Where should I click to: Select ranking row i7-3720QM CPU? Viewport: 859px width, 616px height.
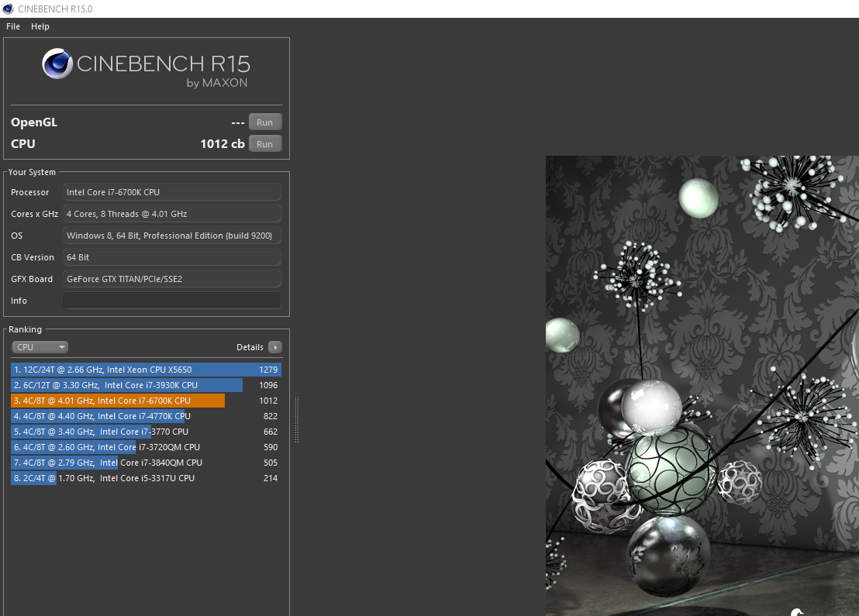pyautogui.click(x=146, y=447)
